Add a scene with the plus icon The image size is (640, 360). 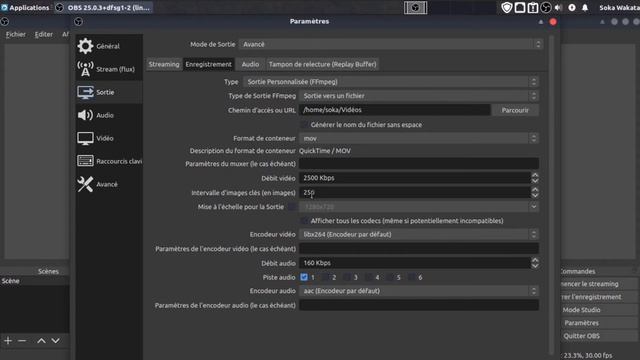pos(8,340)
